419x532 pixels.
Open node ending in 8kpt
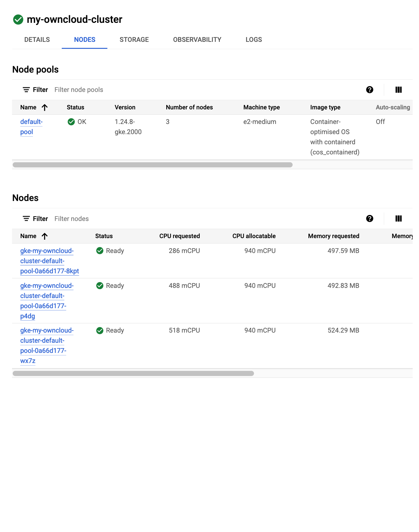[x=49, y=261]
